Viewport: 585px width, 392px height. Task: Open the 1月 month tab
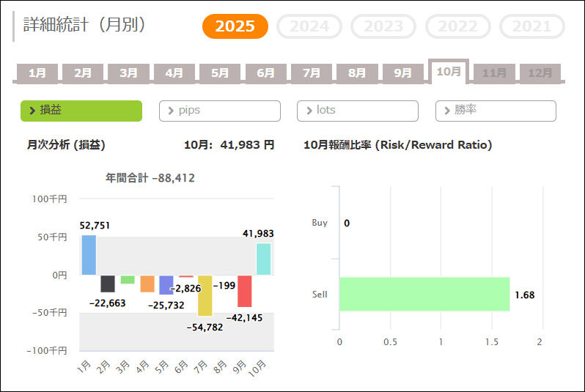(x=37, y=73)
